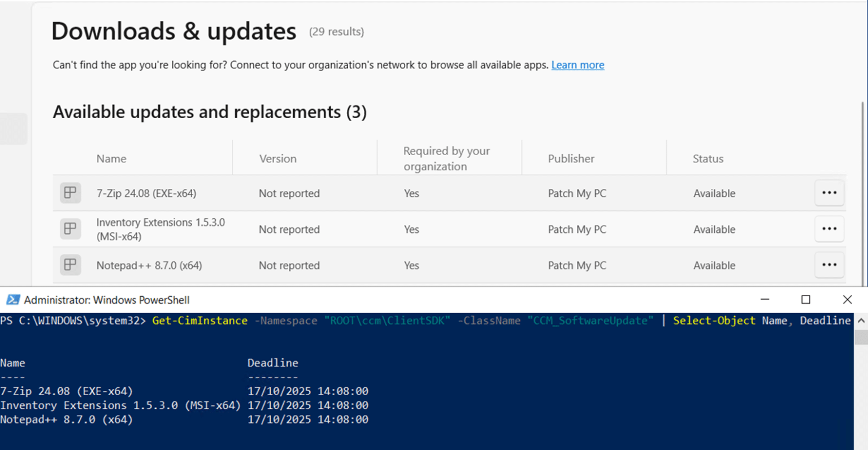Click the Inventory Extensions app icon
Screen dimensions: 868x450
click(70, 229)
